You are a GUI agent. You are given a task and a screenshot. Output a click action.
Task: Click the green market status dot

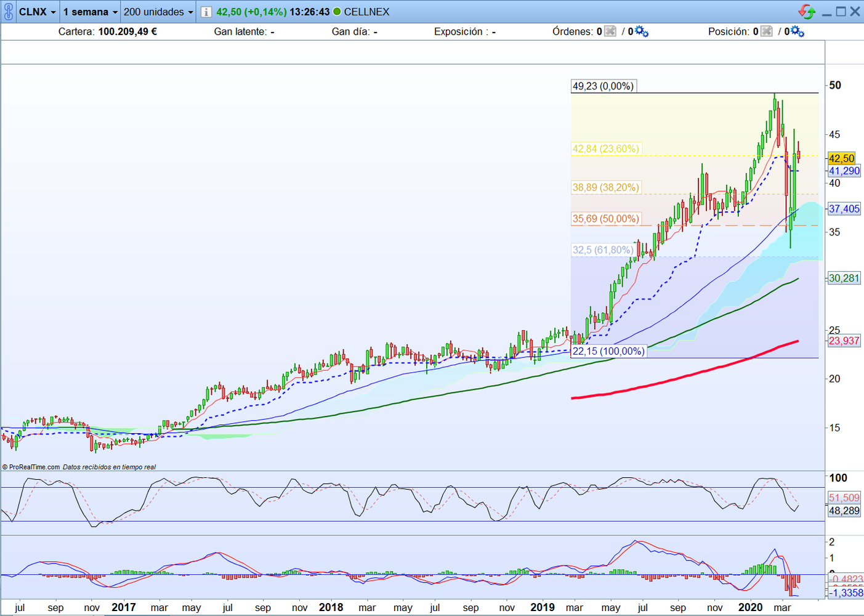pyautogui.click(x=337, y=12)
